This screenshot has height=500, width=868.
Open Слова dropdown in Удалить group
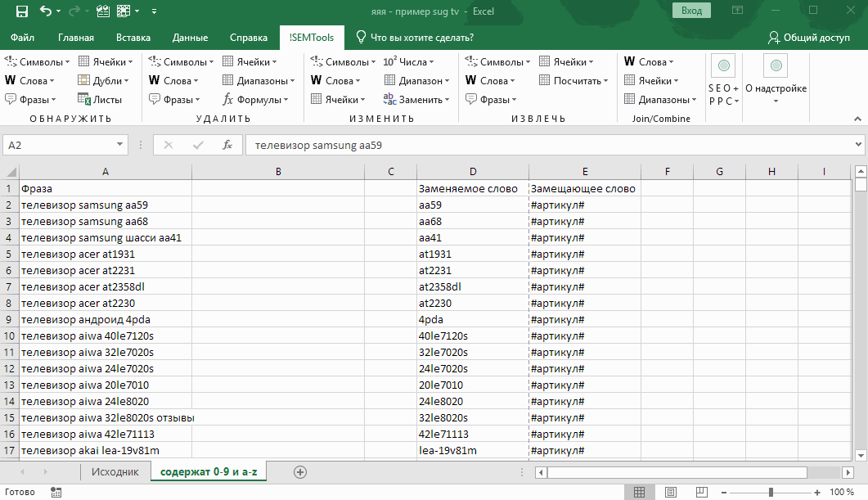pyautogui.click(x=173, y=81)
